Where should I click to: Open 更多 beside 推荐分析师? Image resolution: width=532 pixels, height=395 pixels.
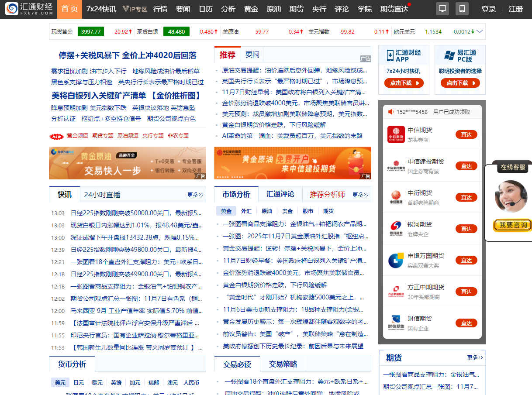[x=359, y=195]
